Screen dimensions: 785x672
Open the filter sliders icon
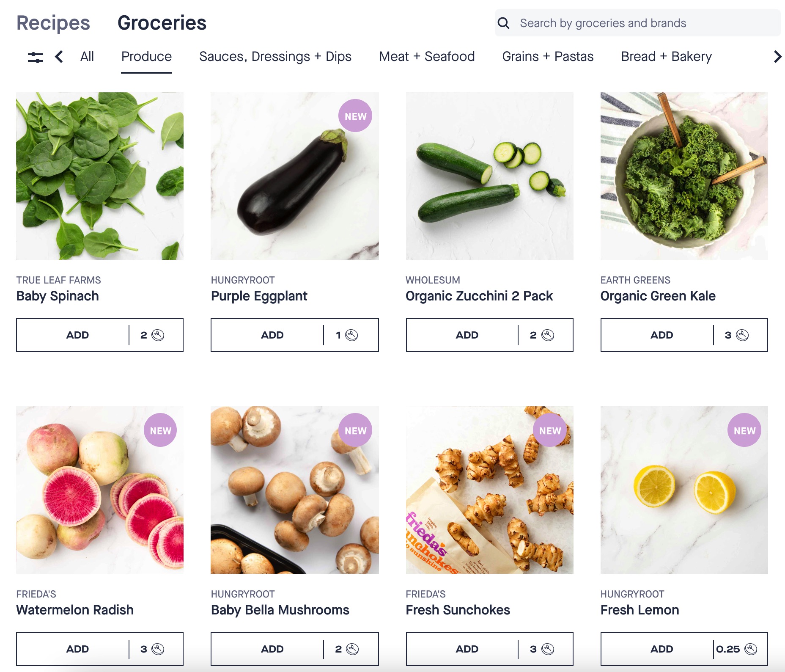[36, 57]
